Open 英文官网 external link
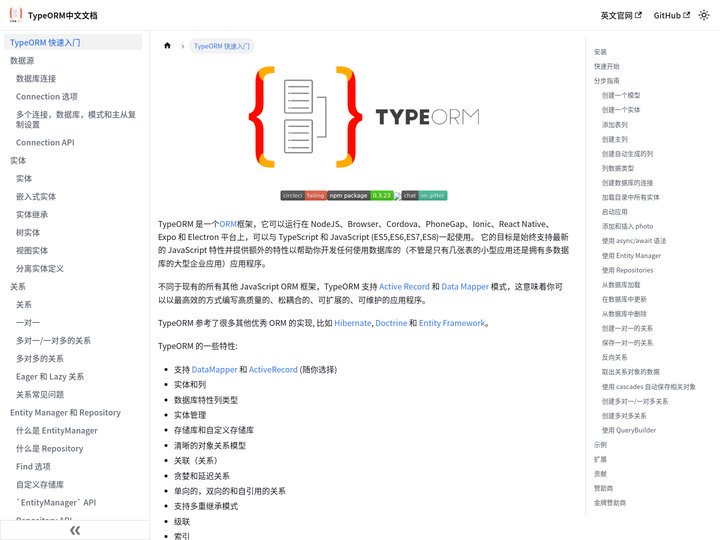The width and height of the screenshot is (720, 540). coord(621,15)
